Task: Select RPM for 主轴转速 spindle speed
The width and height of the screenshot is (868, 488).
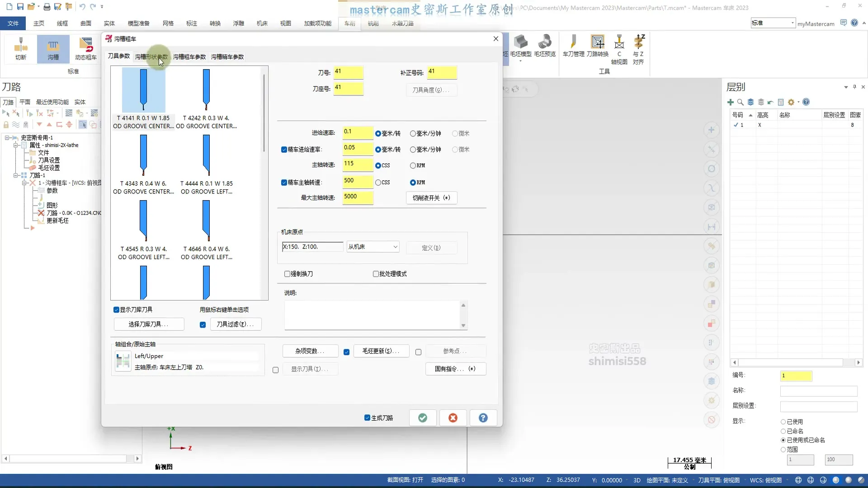Action: click(413, 166)
